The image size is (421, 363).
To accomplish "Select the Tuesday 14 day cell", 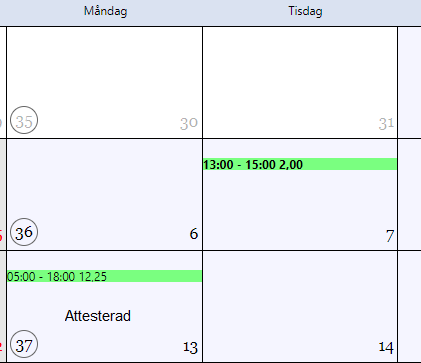I will click(x=300, y=307).
